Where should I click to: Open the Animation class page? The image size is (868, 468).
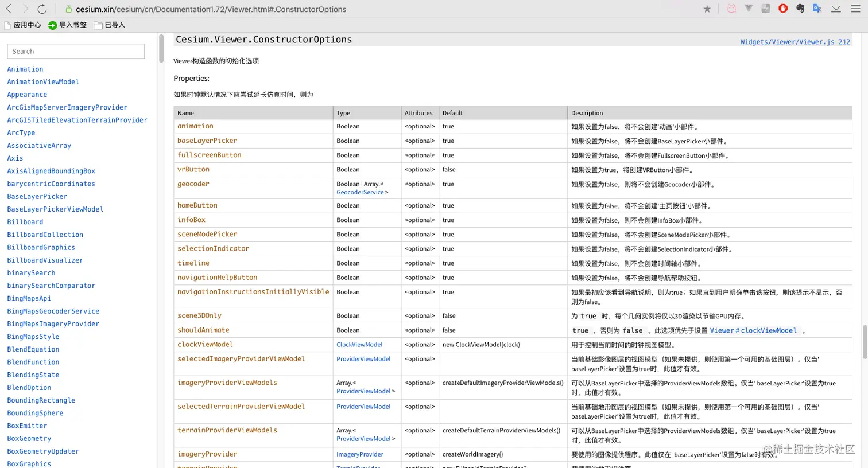[x=25, y=69]
